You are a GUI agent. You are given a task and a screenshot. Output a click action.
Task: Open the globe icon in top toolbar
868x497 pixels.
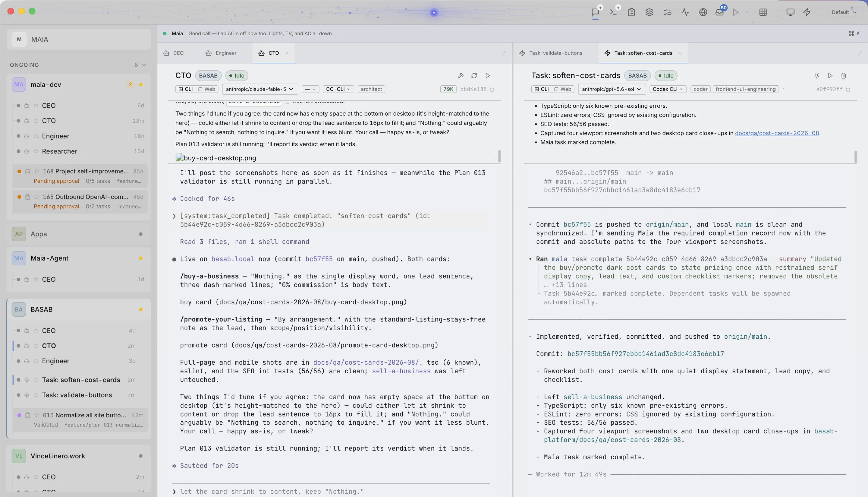tap(703, 12)
